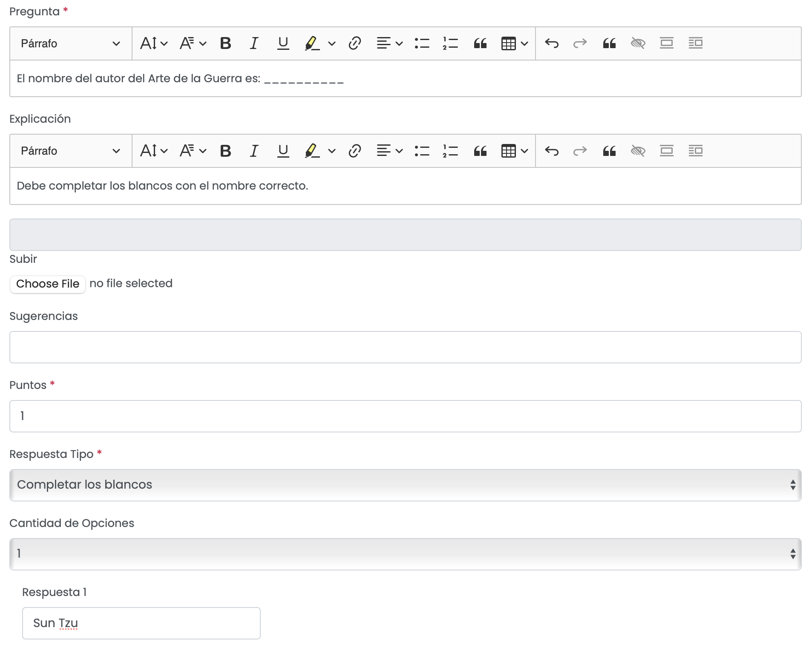Expand highlight color options in Explicación toolbar
The image size is (812, 668).
(x=332, y=151)
